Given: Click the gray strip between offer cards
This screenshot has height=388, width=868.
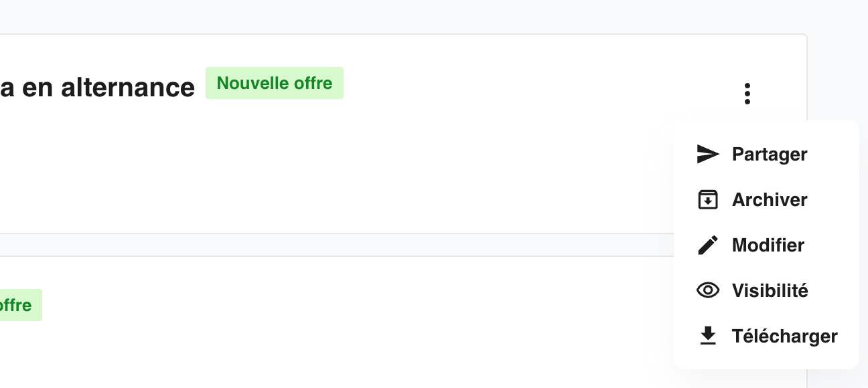Looking at the screenshot, I should (x=335, y=245).
